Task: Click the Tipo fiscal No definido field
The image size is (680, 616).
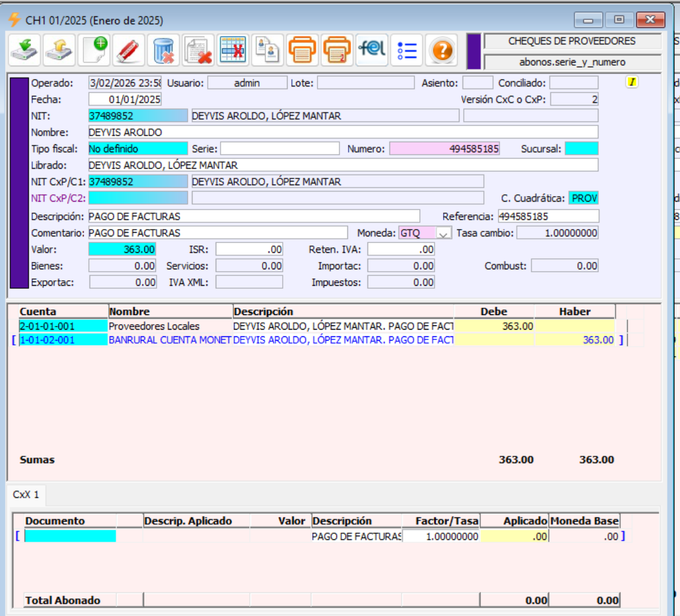Action: [138, 149]
